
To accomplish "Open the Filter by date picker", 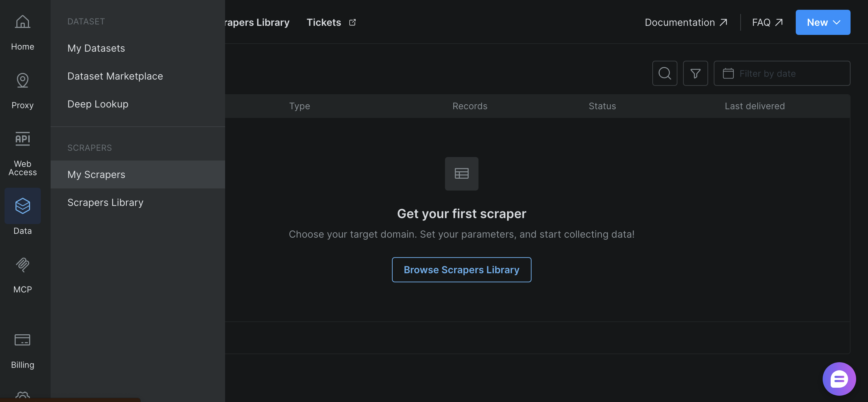I will [x=782, y=73].
